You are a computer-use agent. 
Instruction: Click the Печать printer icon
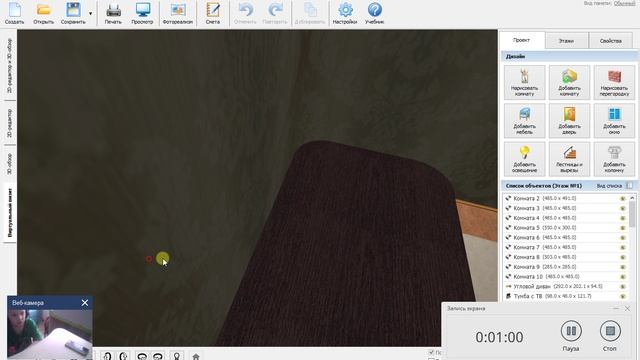tap(113, 13)
